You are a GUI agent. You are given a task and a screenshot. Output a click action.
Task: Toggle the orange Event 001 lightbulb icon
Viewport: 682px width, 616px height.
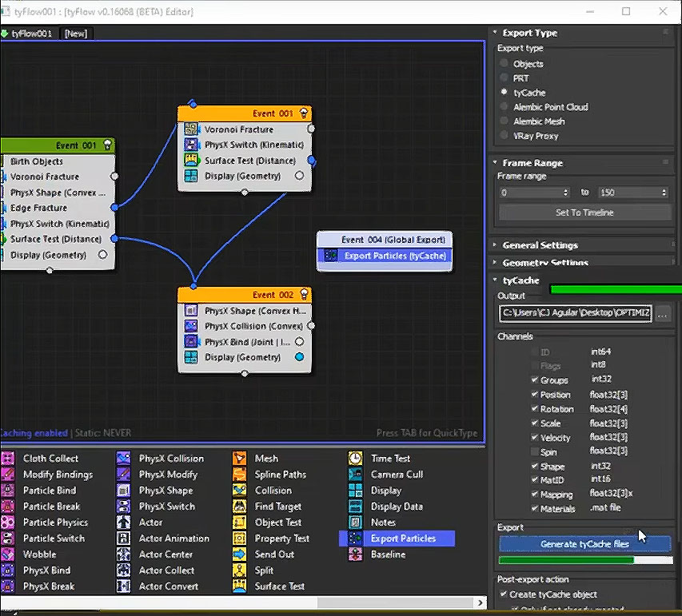(304, 113)
